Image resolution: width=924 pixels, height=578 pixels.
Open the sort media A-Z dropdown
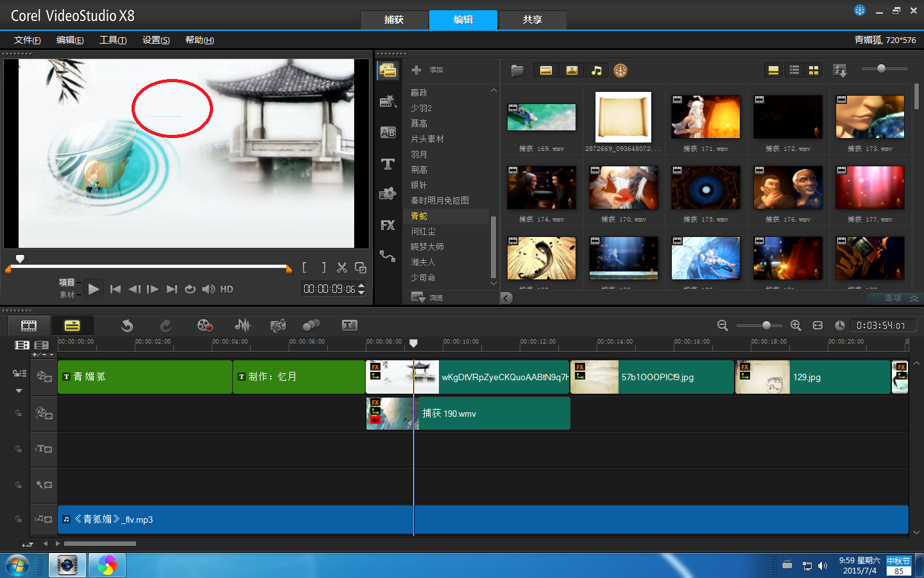(x=839, y=71)
